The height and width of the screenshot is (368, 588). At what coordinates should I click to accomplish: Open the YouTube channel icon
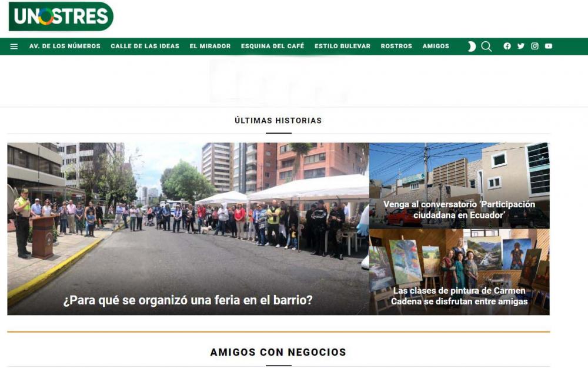point(549,47)
